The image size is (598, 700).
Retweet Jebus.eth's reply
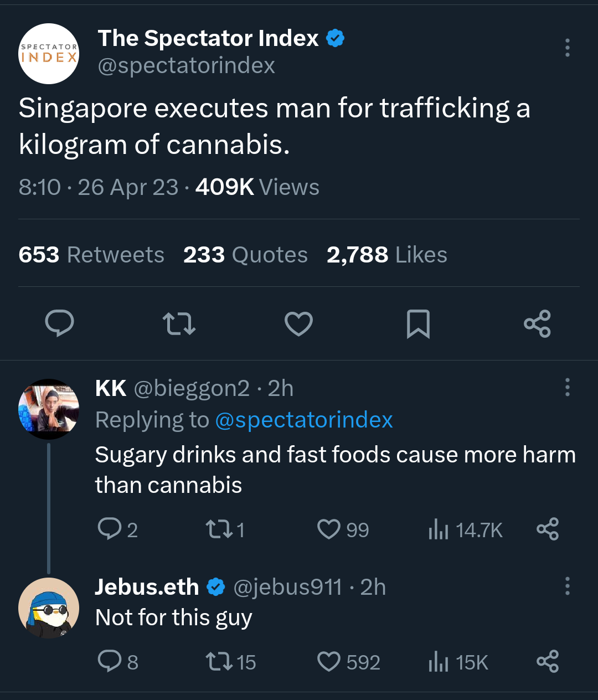click(216, 662)
